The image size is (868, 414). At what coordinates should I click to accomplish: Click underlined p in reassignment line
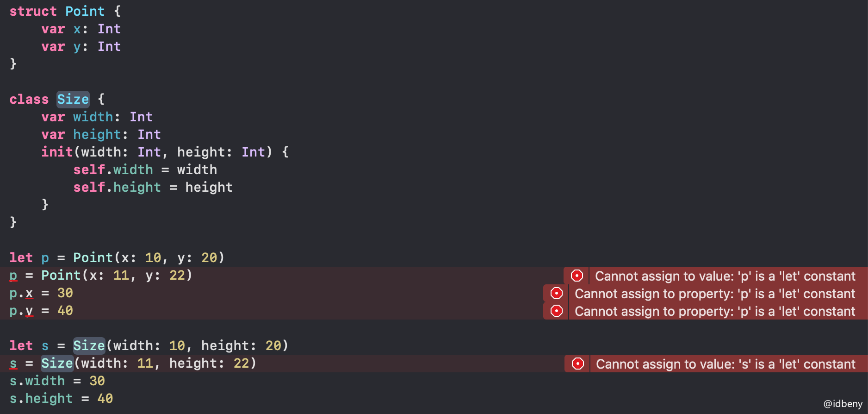click(13, 276)
